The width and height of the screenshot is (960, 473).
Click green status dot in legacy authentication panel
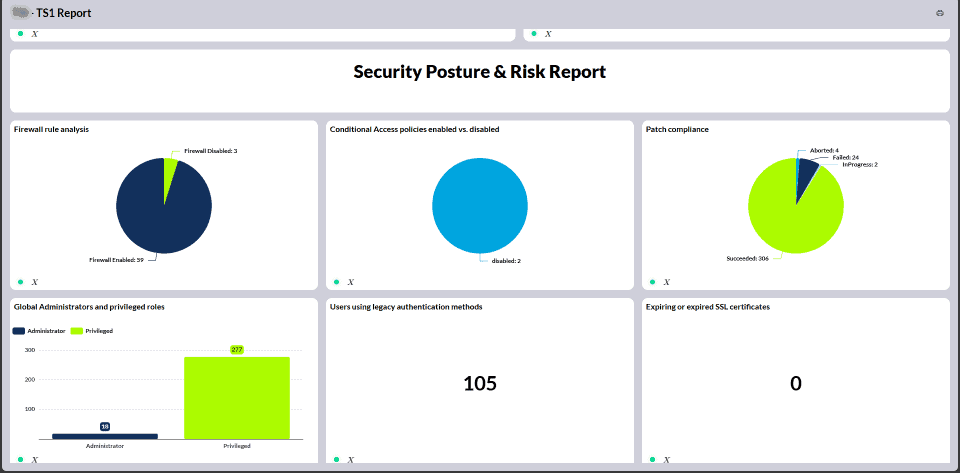pyautogui.click(x=336, y=460)
